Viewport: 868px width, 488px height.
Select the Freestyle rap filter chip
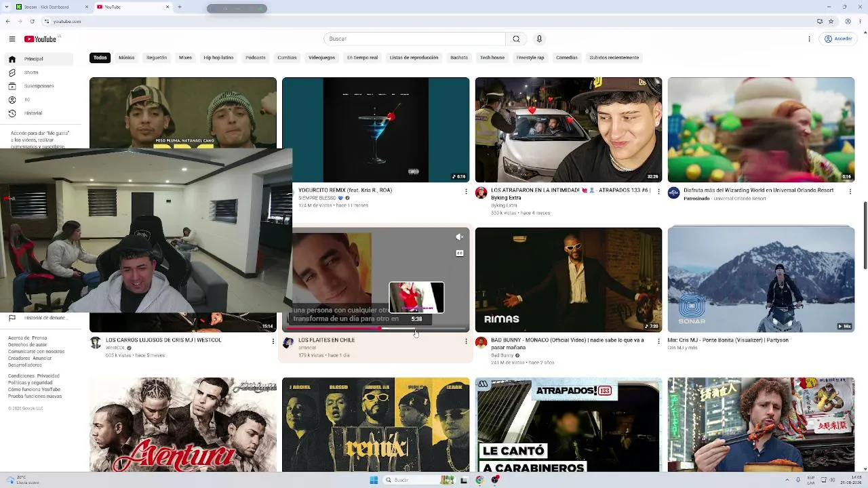(x=530, y=58)
